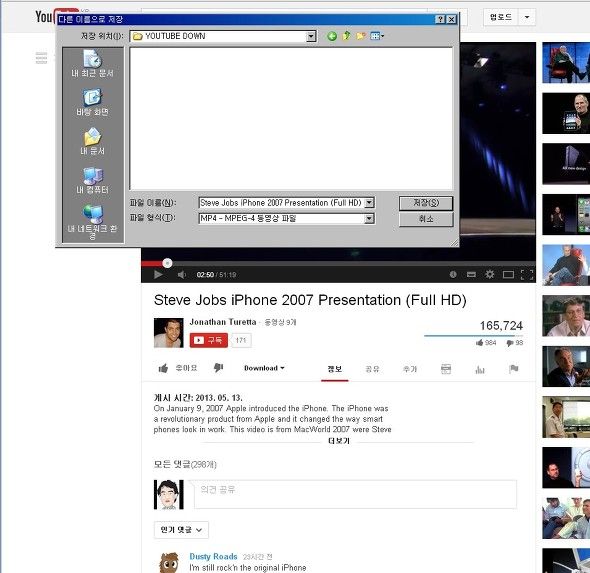Click the thumbs down dislike icon

218,368
